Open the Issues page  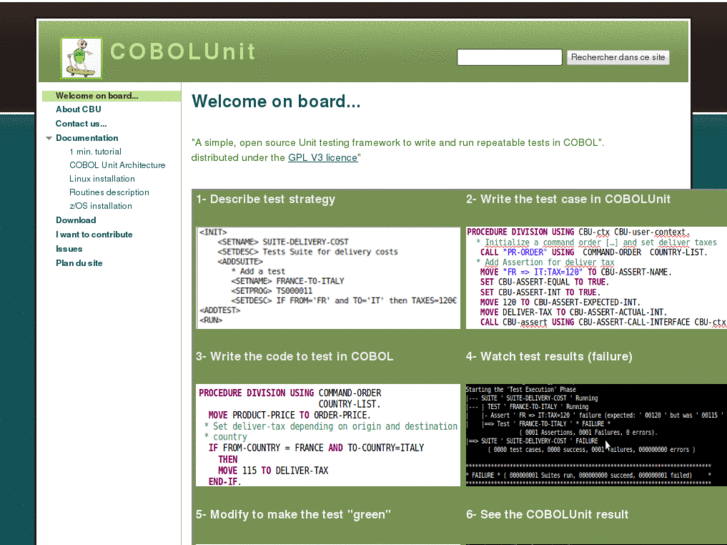pyautogui.click(x=69, y=249)
